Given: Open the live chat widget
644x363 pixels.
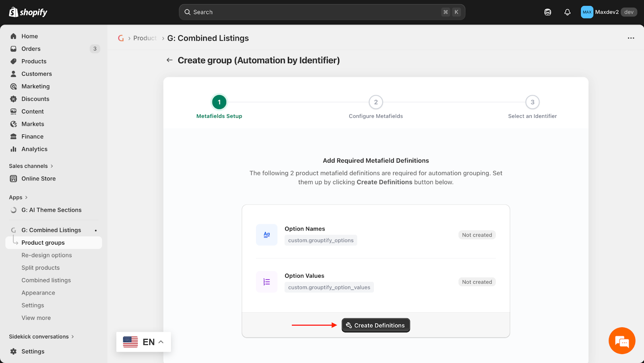Looking at the screenshot, I should pyautogui.click(x=622, y=341).
